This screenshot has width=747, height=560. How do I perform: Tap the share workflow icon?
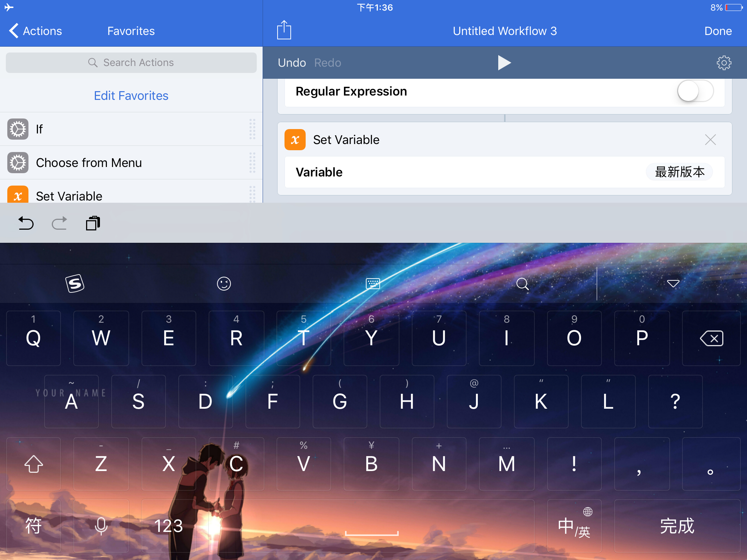284,30
